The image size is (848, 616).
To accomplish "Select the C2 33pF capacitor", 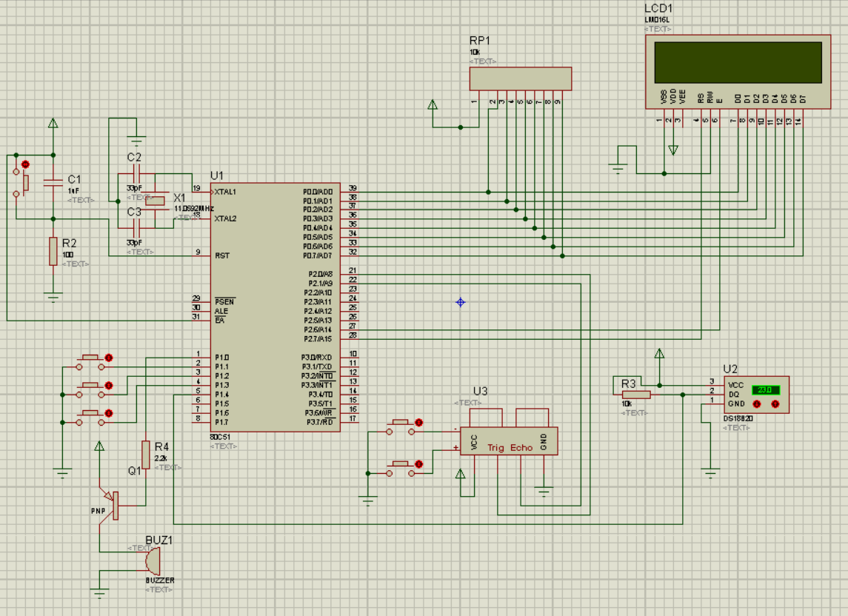I will click(x=136, y=175).
